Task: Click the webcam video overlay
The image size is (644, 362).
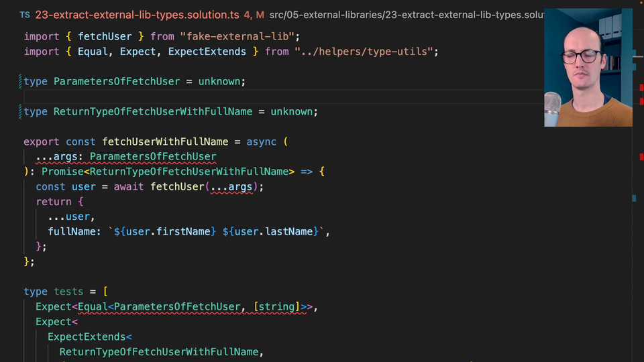Action: pyautogui.click(x=588, y=67)
